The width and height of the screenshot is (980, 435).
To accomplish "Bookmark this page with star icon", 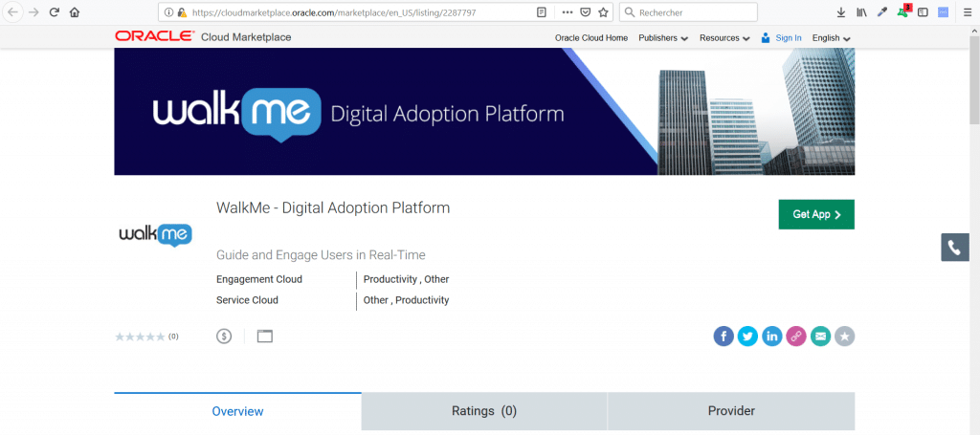I will coord(603,11).
